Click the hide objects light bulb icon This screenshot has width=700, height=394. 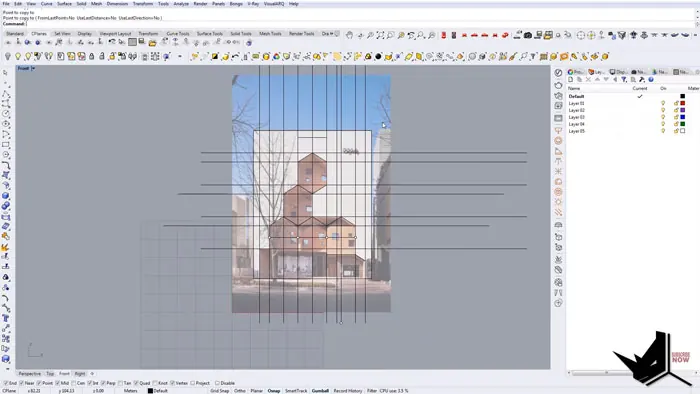(x=8, y=56)
